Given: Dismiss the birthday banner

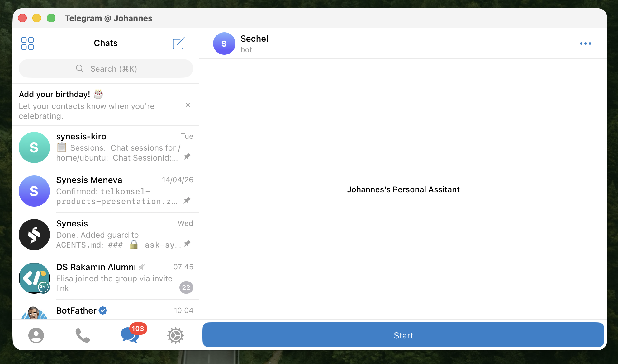Looking at the screenshot, I should click(188, 105).
